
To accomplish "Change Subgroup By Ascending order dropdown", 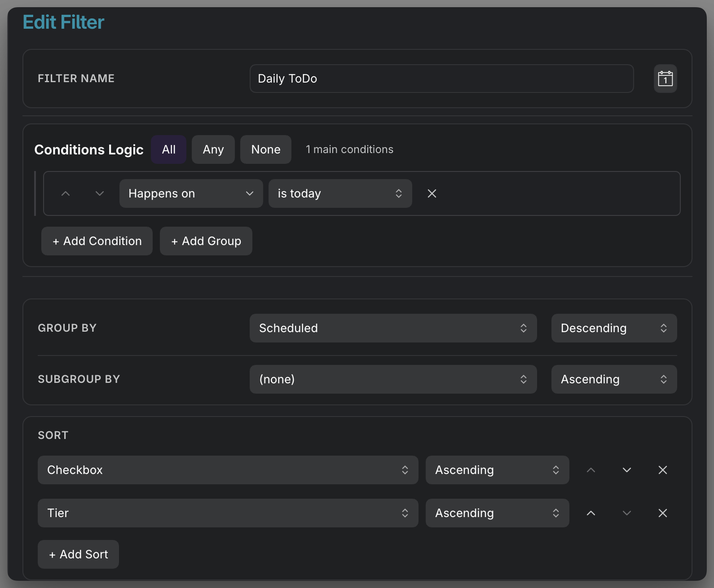I will tap(614, 379).
